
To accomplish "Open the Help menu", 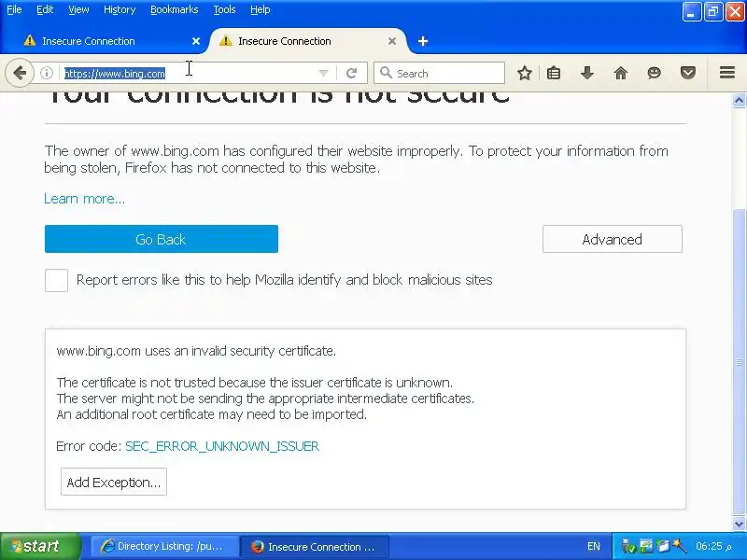I will 261,9.
